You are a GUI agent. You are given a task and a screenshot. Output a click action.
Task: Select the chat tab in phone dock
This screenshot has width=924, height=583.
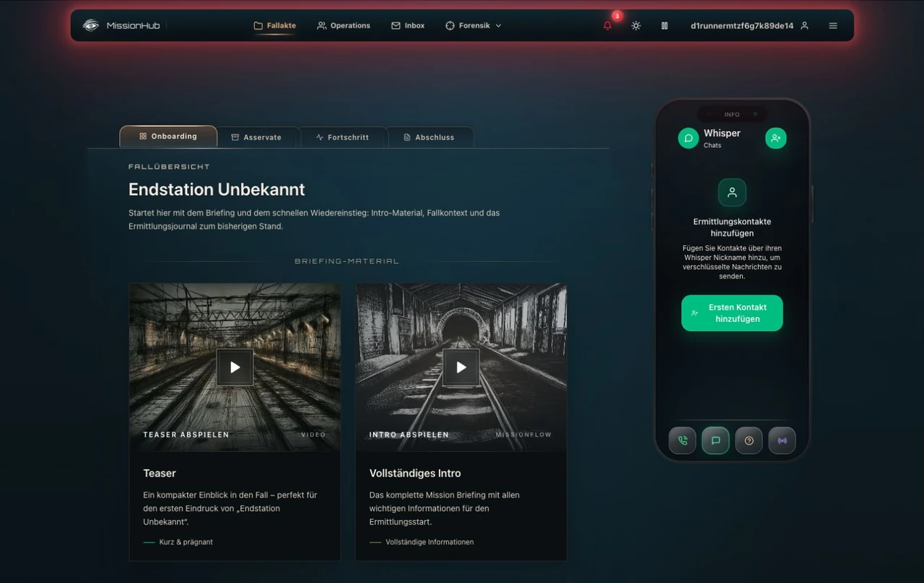coord(715,440)
